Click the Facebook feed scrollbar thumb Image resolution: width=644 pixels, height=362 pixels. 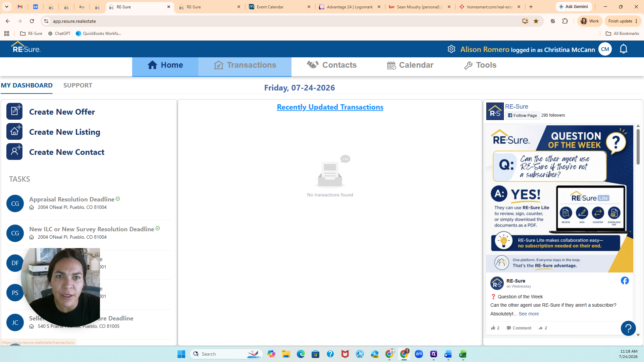(638, 146)
